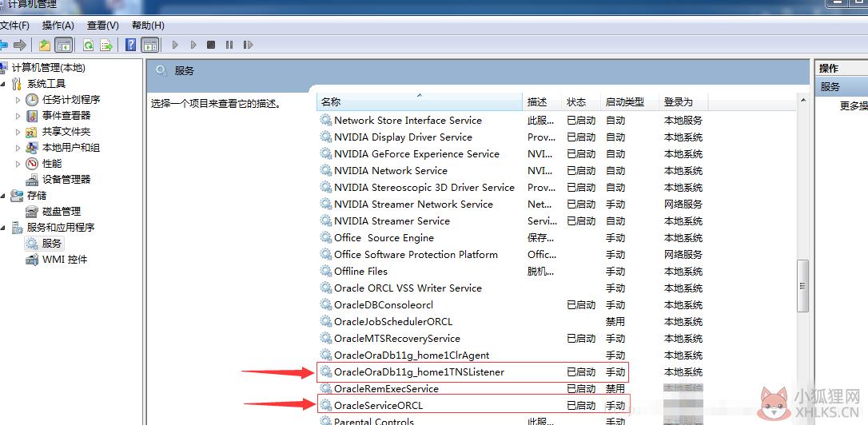868x425 pixels.
Task: Click the gear icon beside OracleServiceORCL
Action: 326,406
